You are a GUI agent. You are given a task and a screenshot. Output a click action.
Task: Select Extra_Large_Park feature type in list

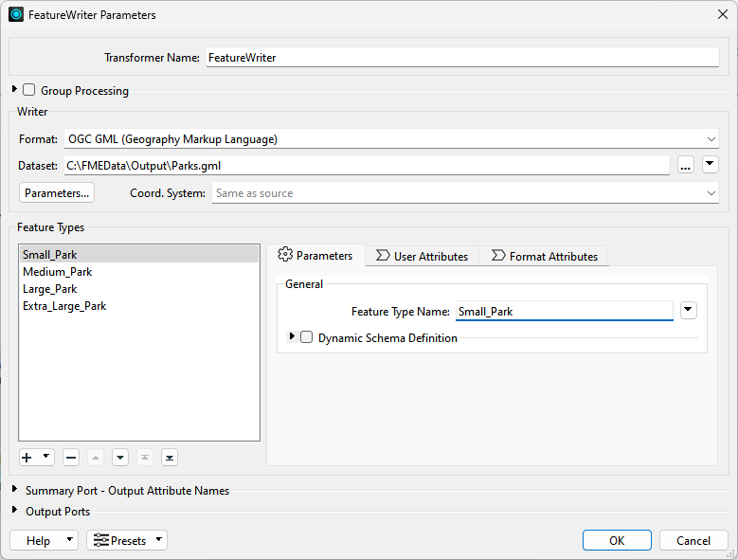coord(139,306)
